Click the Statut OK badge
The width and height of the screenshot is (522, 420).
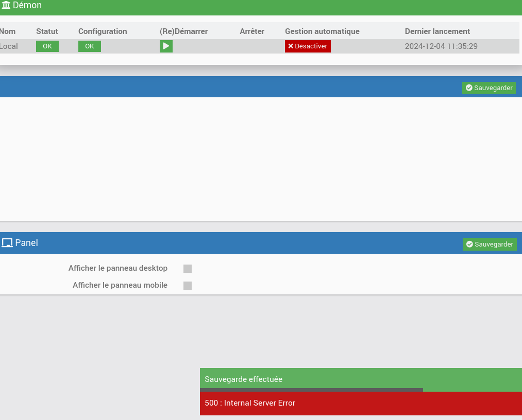coord(47,46)
